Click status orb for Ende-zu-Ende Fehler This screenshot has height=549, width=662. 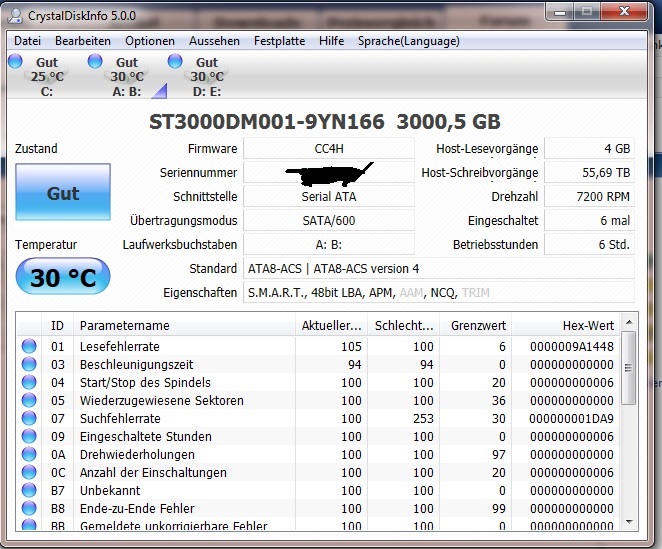click(x=29, y=508)
